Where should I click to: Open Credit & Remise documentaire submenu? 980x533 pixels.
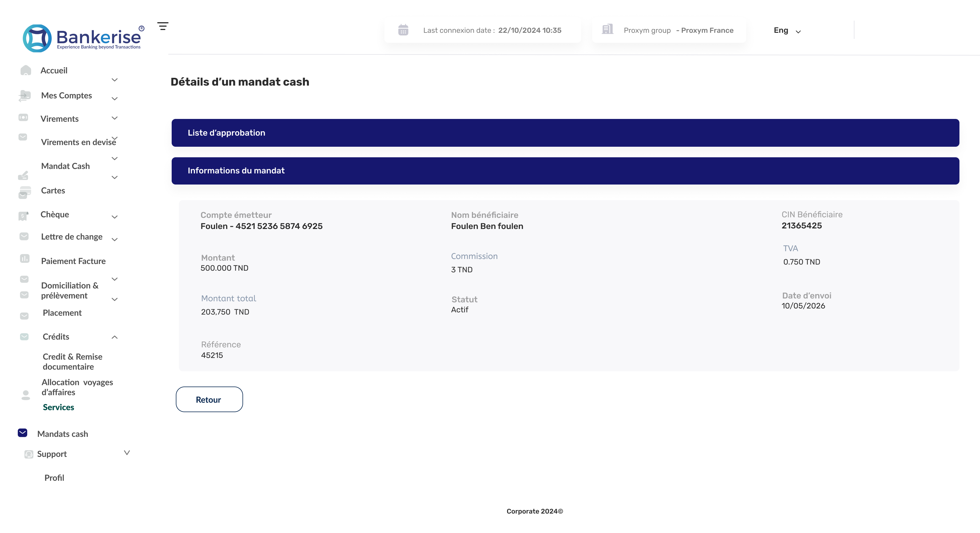point(72,362)
